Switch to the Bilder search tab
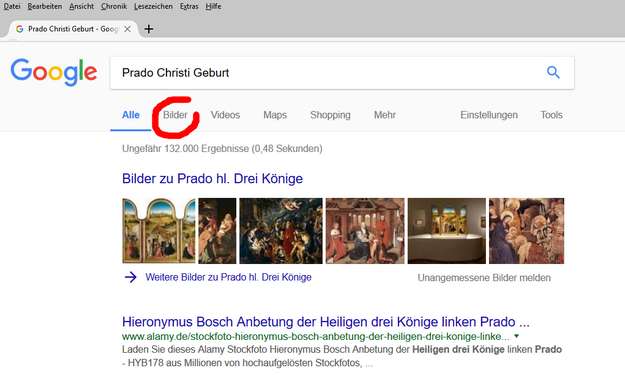Viewport: 625px width, 375px height. point(175,115)
